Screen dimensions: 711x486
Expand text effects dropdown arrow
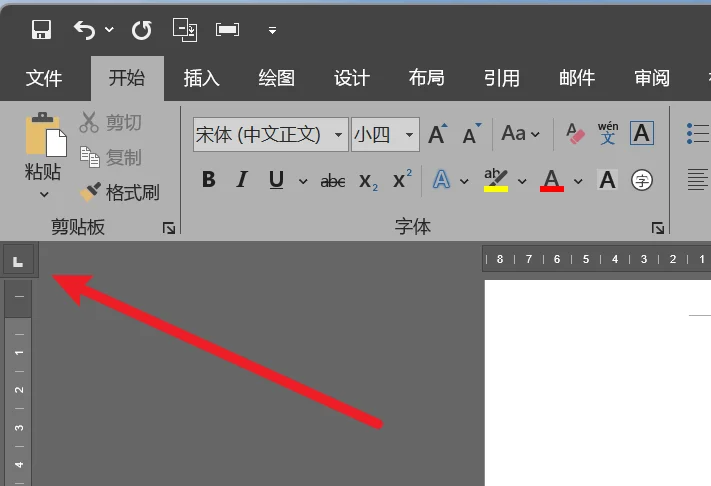[x=464, y=181]
